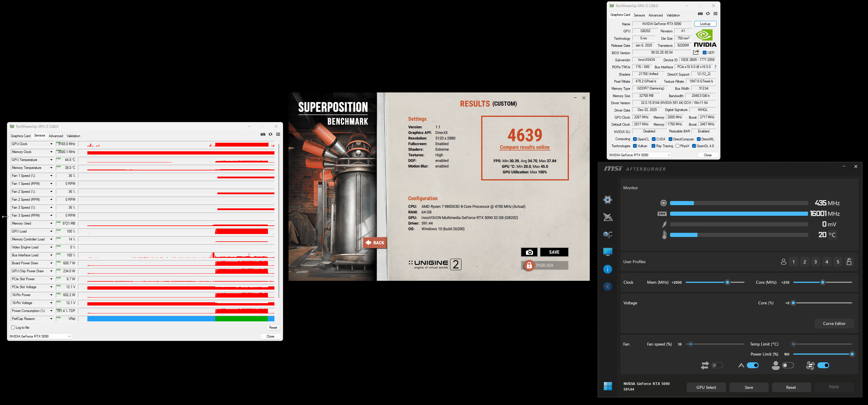The image size is (868, 405).
Task: Open hamburger menu in GPU-Z sensors window
Action: 278,134
